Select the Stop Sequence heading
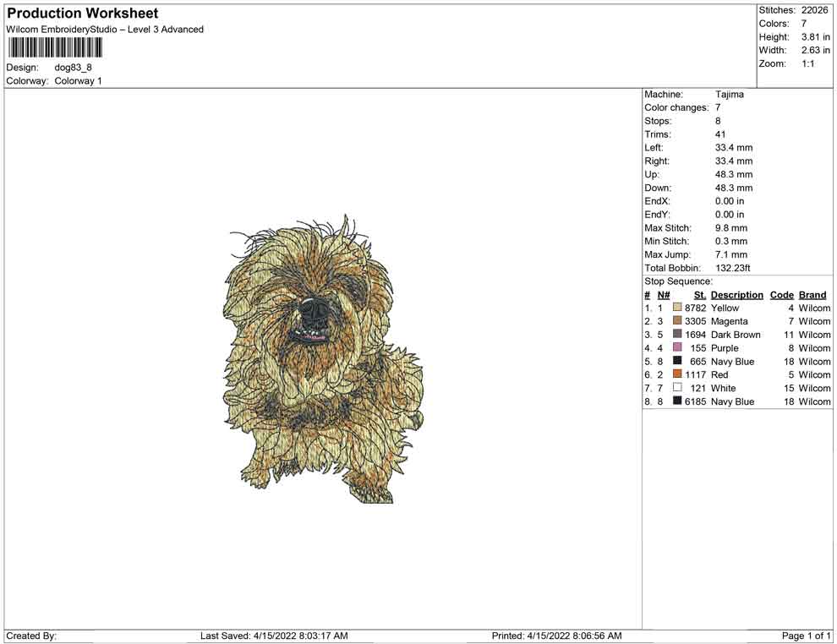The height and width of the screenshot is (644, 837). point(677,281)
